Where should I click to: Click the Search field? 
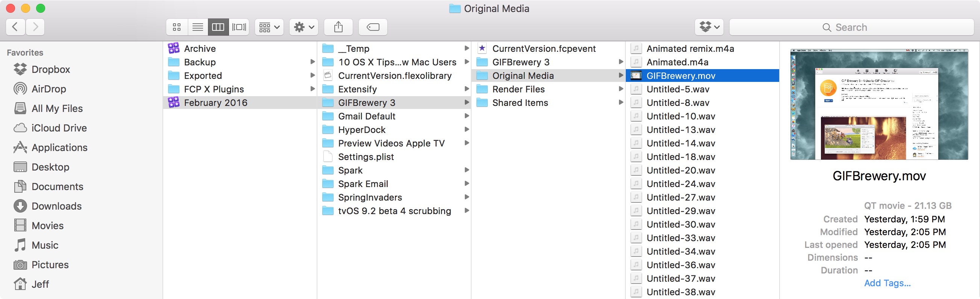coord(851,27)
